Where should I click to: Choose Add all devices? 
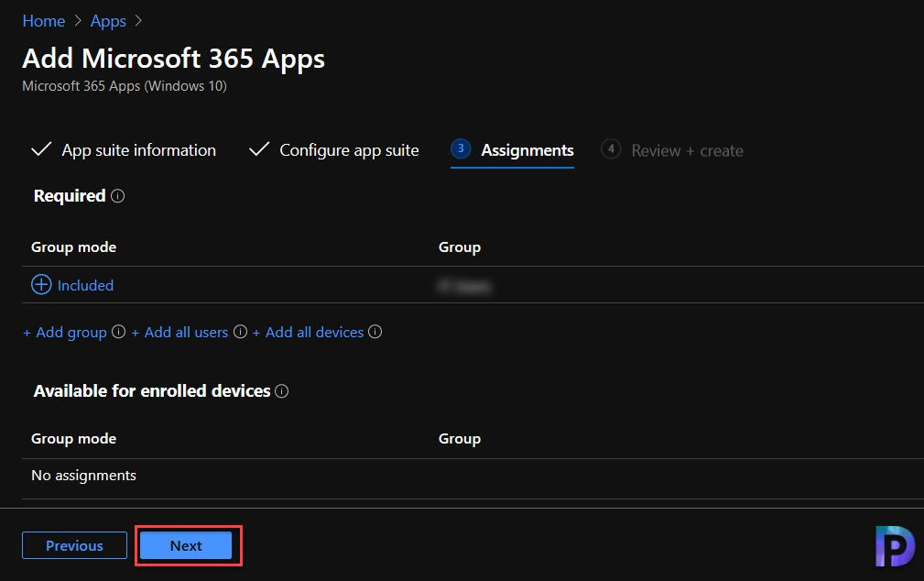pyautogui.click(x=309, y=332)
